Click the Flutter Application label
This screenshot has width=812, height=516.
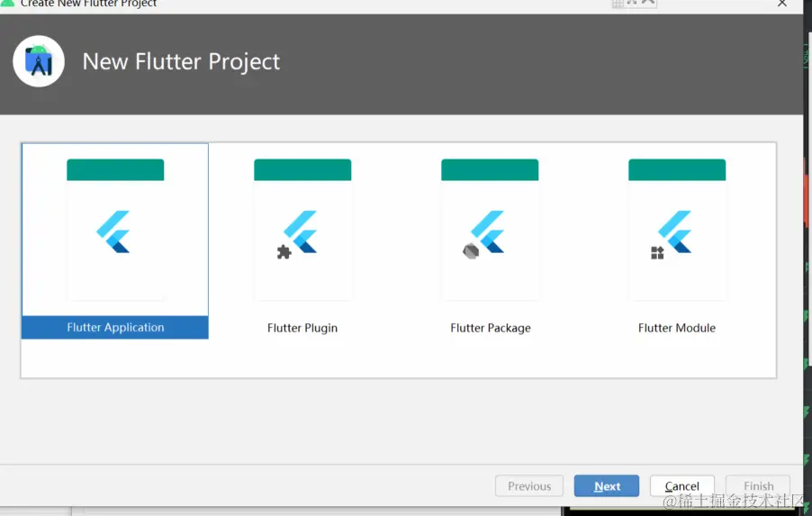[x=115, y=328]
